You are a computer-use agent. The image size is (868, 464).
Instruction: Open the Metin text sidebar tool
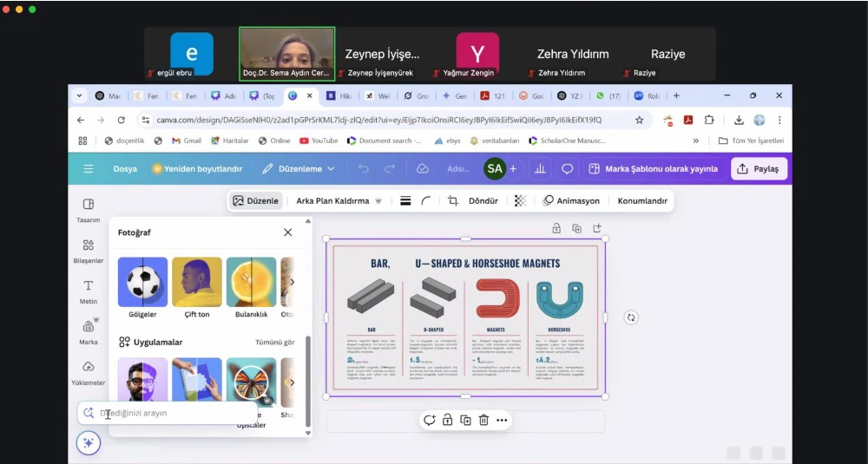click(x=89, y=291)
